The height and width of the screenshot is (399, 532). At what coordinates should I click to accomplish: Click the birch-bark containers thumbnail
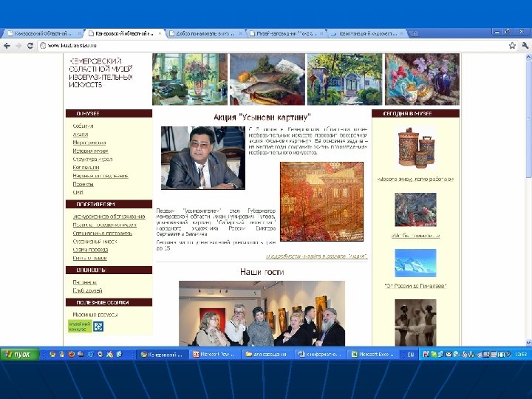416,148
